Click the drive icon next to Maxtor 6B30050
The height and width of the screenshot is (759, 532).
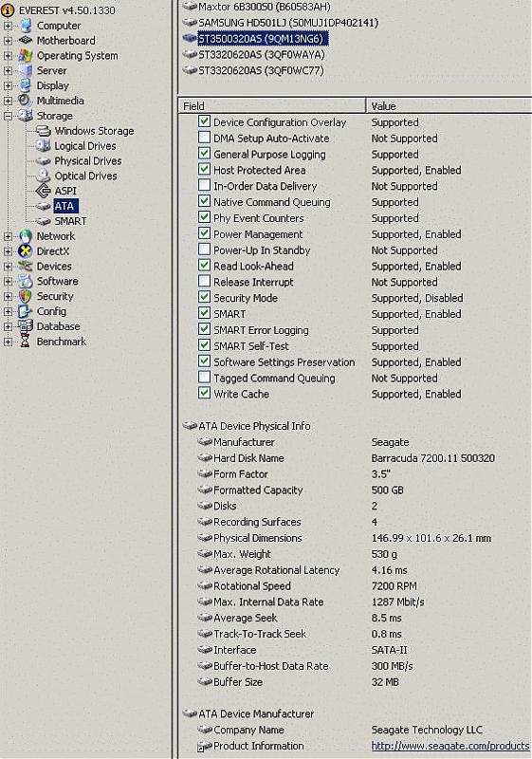190,7
